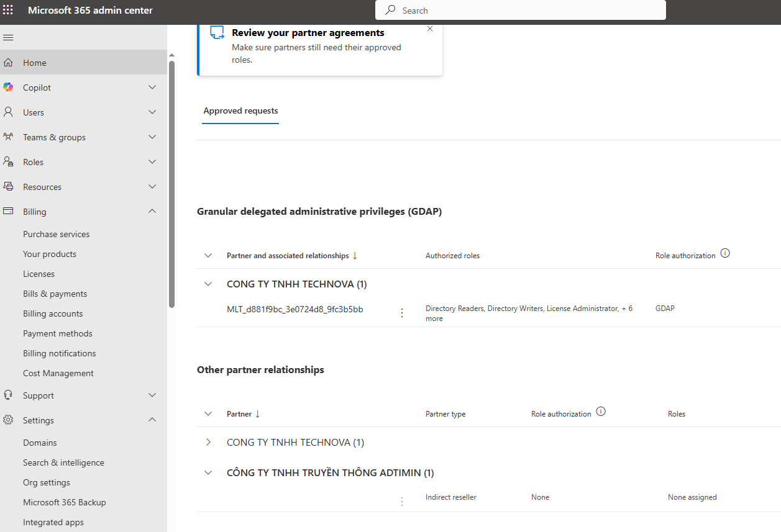Image resolution: width=781 pixels, height=532 pixels.
Task: Click the Home house icon
Action: click(8, 63)
